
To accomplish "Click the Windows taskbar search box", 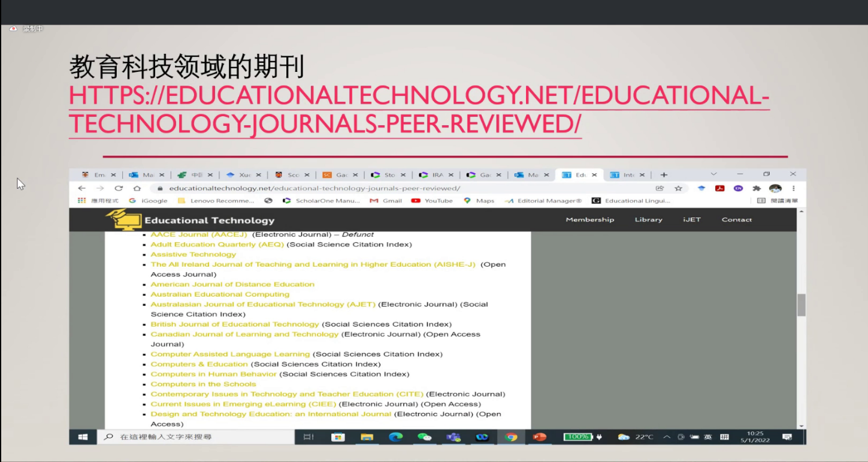I will coord(198,437).
